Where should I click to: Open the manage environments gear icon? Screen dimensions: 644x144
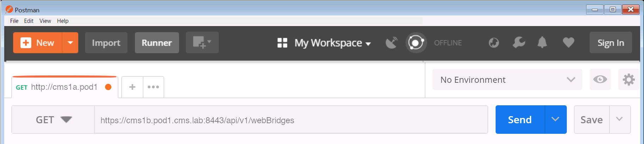point(628,80)
